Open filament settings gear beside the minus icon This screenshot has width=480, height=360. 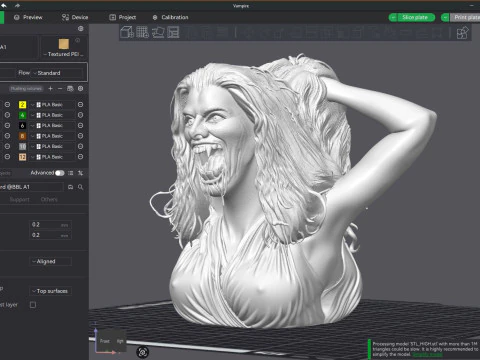pyautogui.click(x=80, y=88)
